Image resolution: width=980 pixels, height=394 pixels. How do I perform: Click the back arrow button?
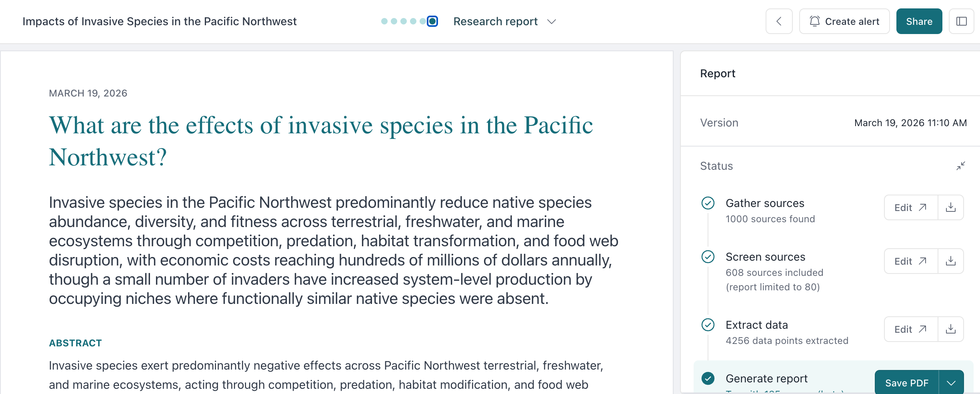778,21
